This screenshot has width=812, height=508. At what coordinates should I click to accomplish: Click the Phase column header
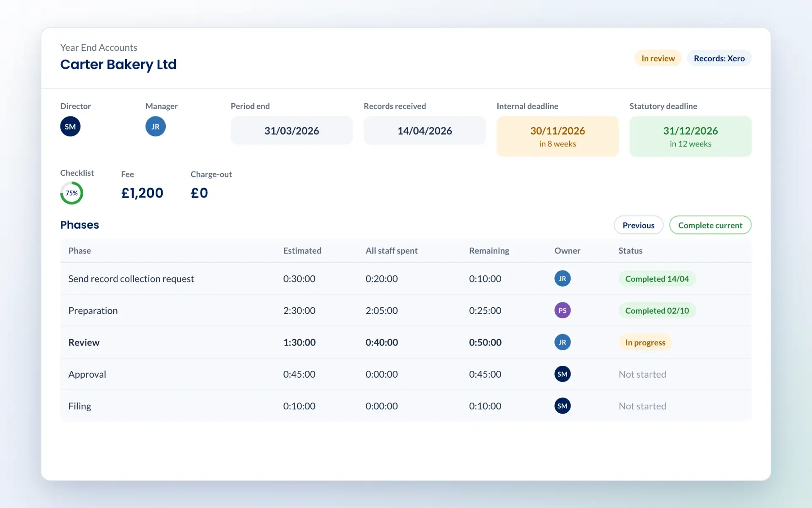coord(80,251)
